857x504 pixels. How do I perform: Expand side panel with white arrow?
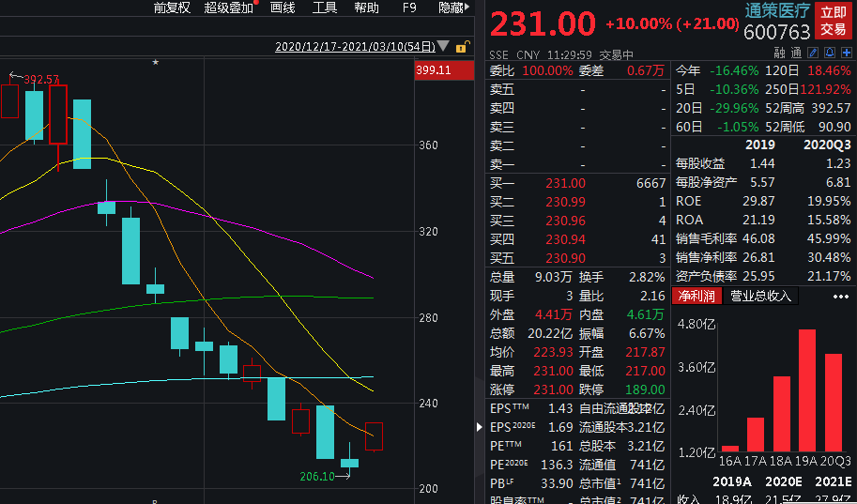pos(480,427)
